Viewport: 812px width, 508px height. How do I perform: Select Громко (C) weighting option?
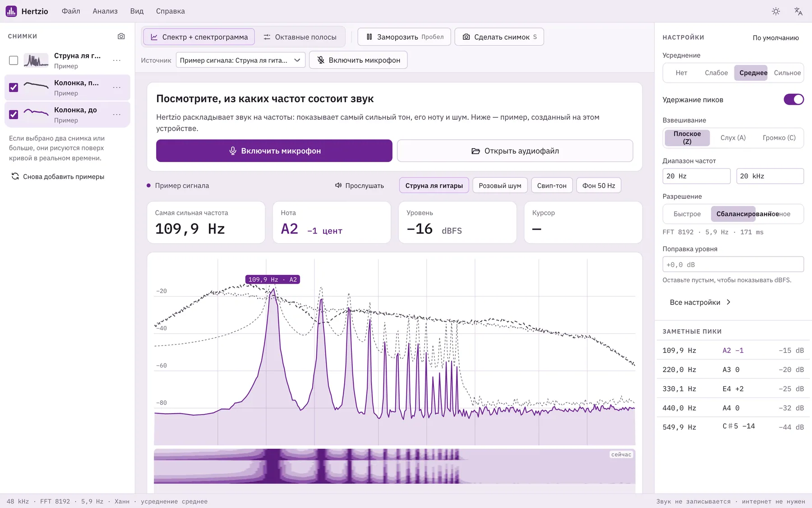click(779, 138)
